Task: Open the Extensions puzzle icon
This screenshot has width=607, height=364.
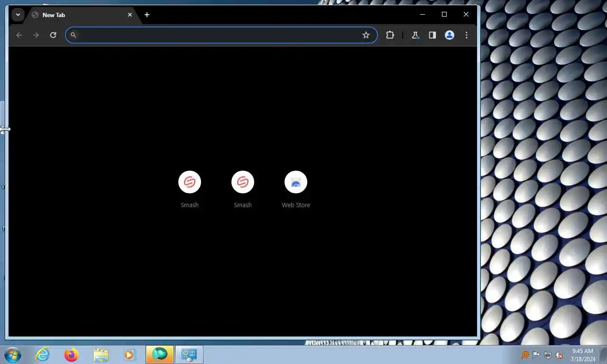Action: [390, 35]
